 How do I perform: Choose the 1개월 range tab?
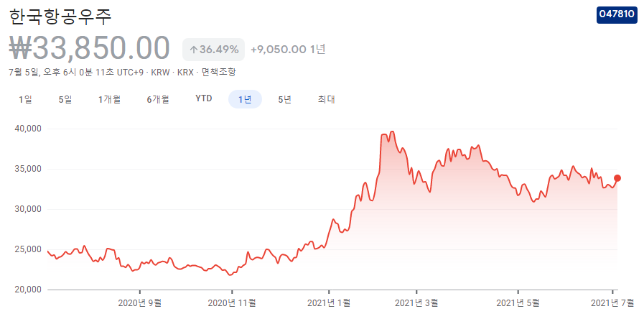click(x=109, y=99)
